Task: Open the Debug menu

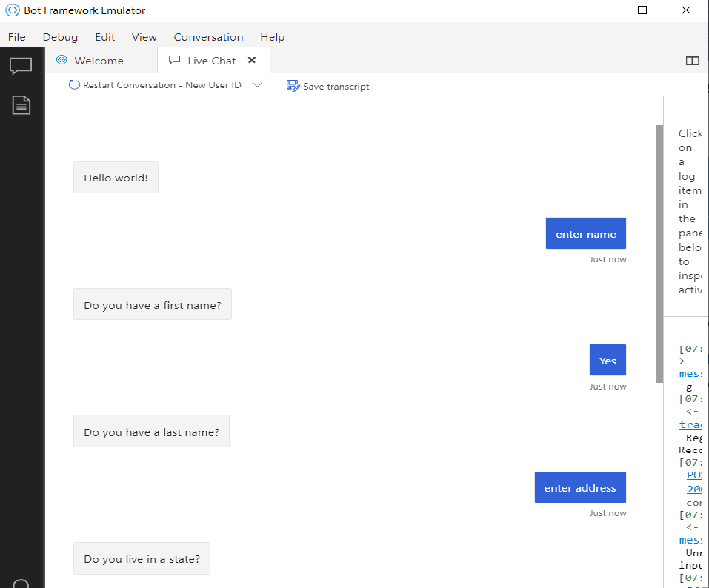Action: point(60,37)
